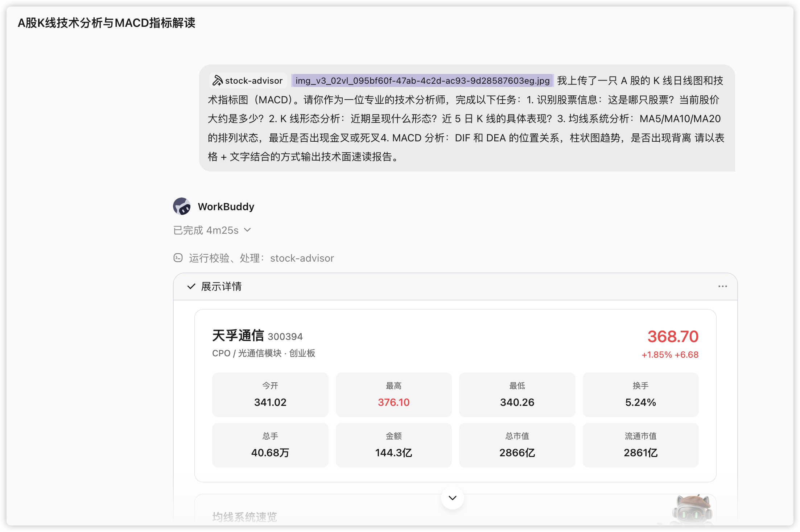
Task: Click the 流通市值 2861亿 card
Action: click(640, 445)
